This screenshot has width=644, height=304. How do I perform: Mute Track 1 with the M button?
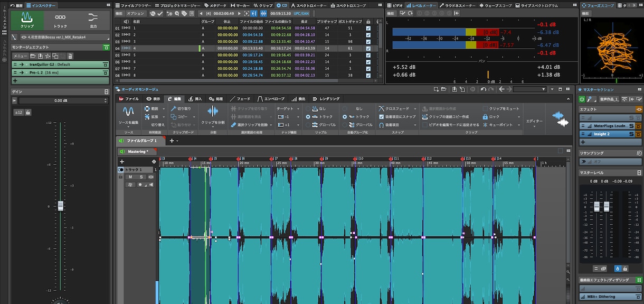130,177
